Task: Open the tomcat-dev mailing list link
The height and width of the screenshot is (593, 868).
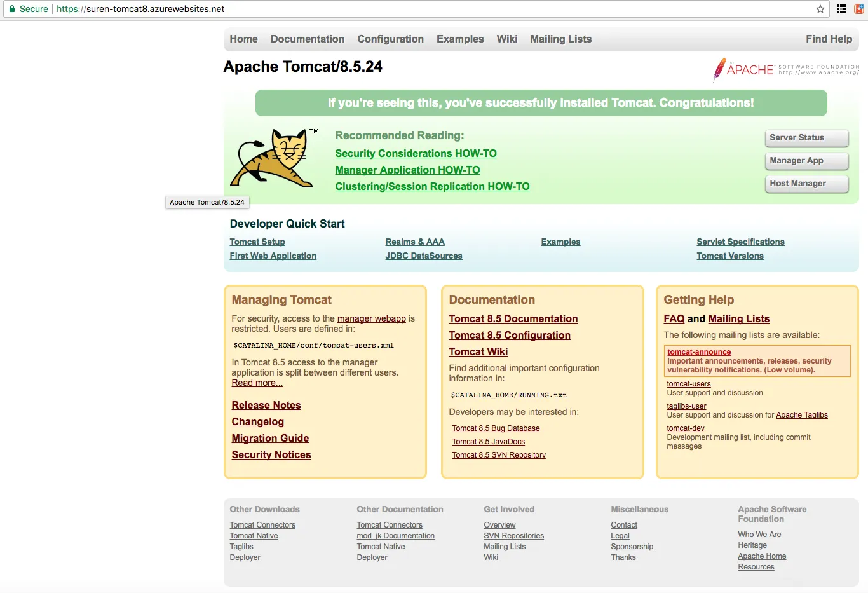Action: [x=686, y=428]
